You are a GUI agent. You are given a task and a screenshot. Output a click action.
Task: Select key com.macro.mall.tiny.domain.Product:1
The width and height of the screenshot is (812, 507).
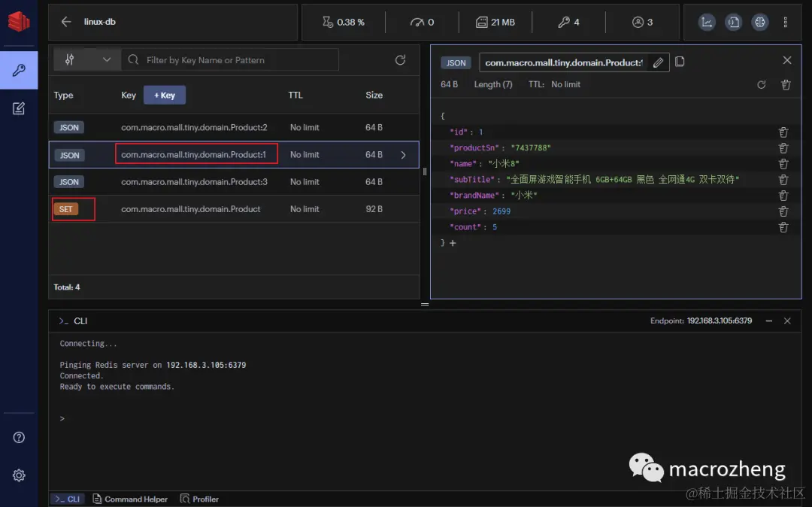coord(194,154)
